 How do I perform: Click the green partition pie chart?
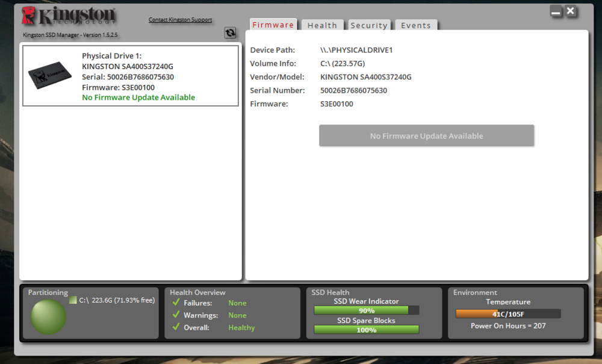click(x=49, y=317)
